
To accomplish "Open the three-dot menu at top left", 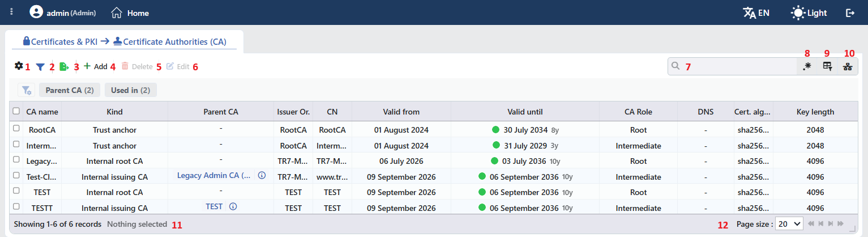I will pos(11,12).
